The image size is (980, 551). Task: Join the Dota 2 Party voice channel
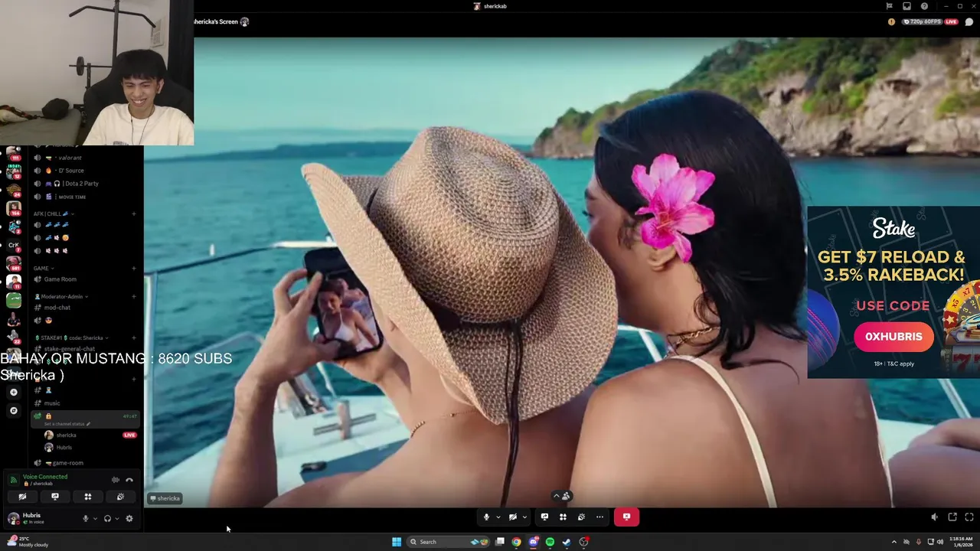(x=84, y=184)
